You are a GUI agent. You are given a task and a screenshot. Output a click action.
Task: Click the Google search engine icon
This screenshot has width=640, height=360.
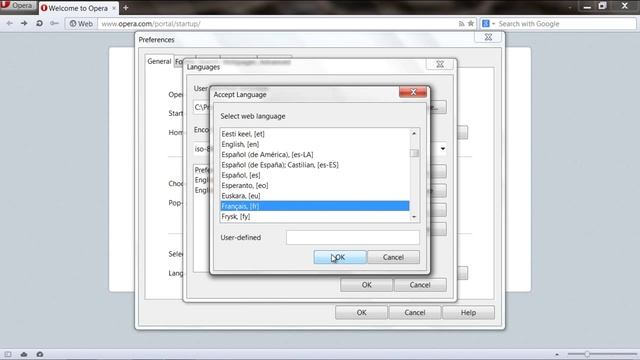486,24
